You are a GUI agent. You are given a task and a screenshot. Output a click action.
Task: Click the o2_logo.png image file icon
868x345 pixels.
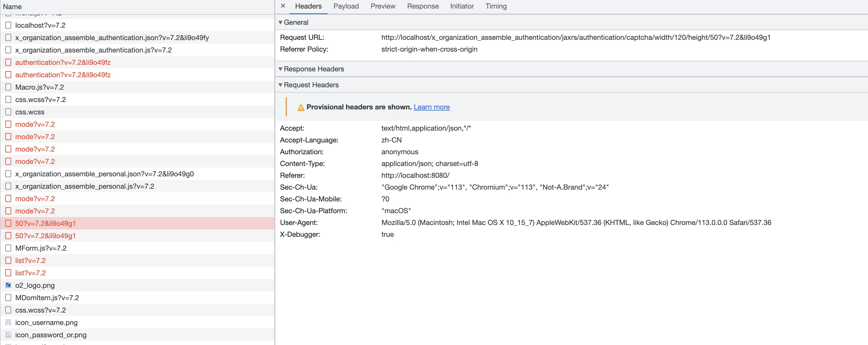click(9, 285)
